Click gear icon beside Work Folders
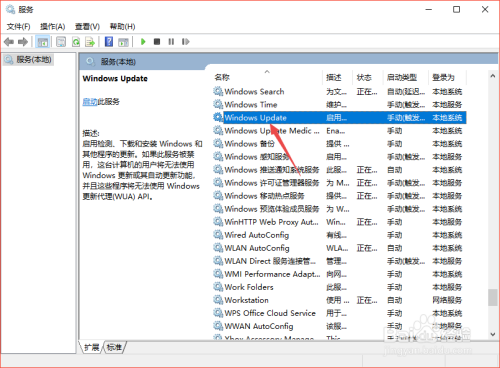 point(218,287)
